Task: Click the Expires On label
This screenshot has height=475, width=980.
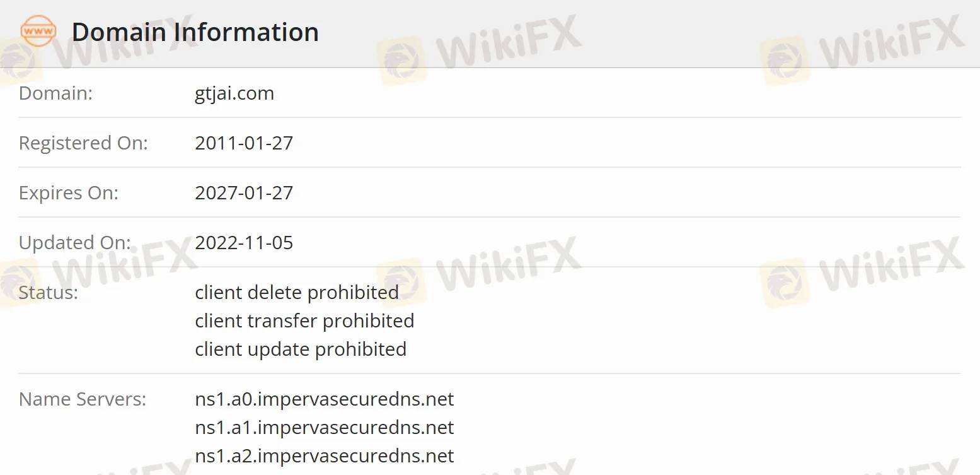Action: pos(69,193)
